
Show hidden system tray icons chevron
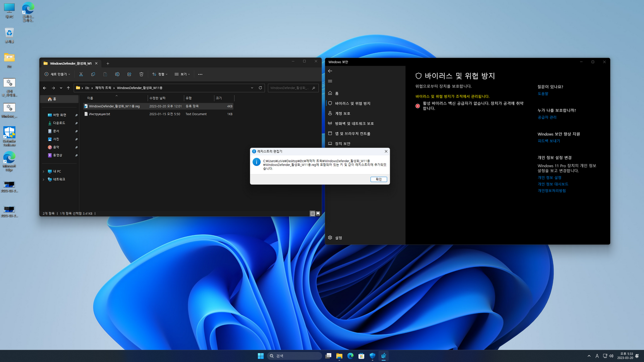(x=589, y=356)
